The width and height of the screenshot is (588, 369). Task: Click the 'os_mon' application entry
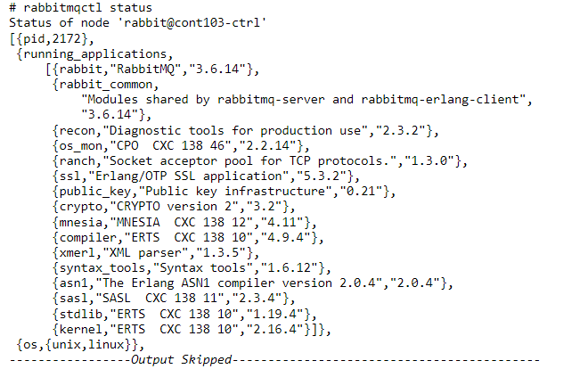coord(180,145)
